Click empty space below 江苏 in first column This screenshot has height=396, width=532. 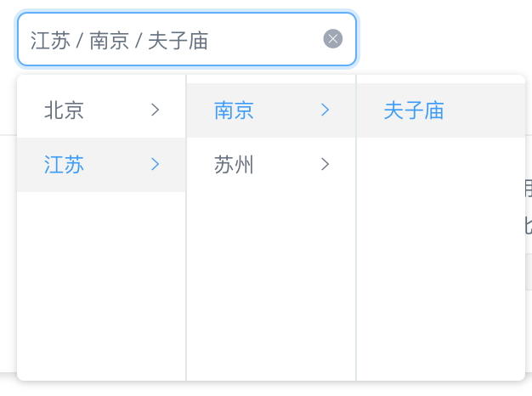100,280
